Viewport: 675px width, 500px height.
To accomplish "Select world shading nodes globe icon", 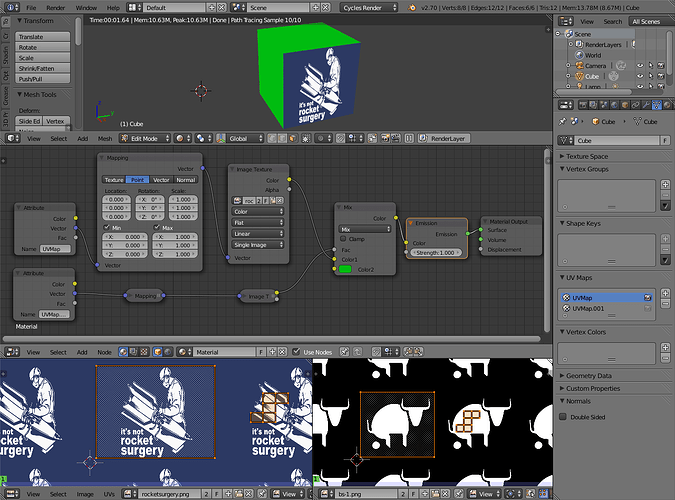I will (x=168, y=352).
